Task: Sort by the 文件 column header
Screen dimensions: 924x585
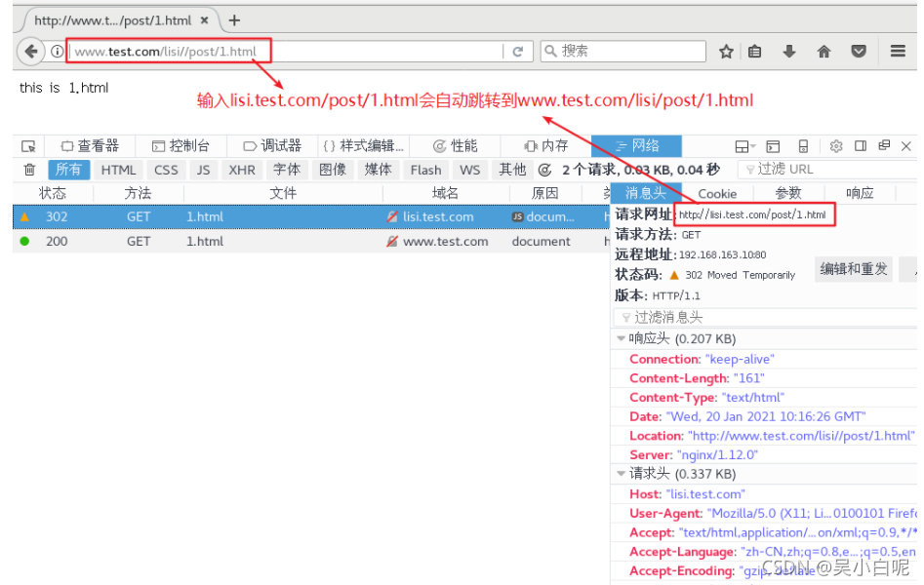Action: pos(283,193)
